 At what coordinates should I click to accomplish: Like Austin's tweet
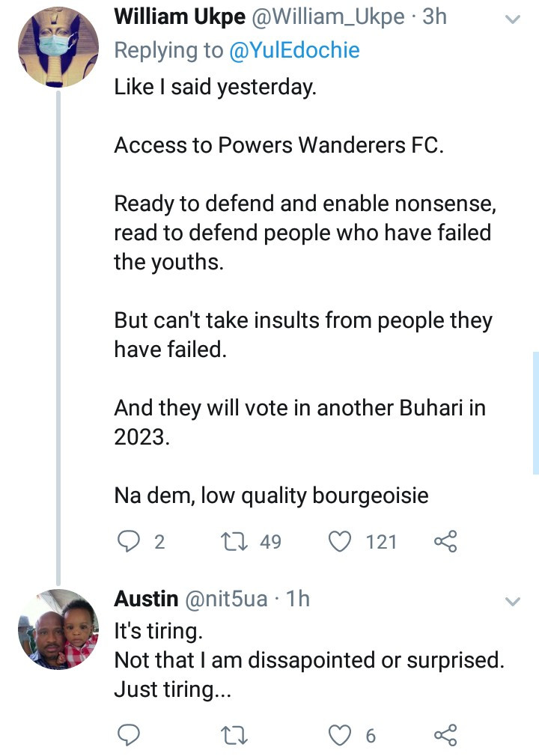(341, 736)
